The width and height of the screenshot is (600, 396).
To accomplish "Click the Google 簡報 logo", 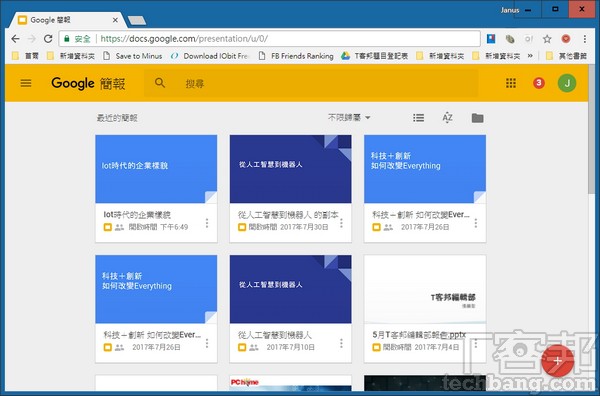I will click(x=88, y=83).
